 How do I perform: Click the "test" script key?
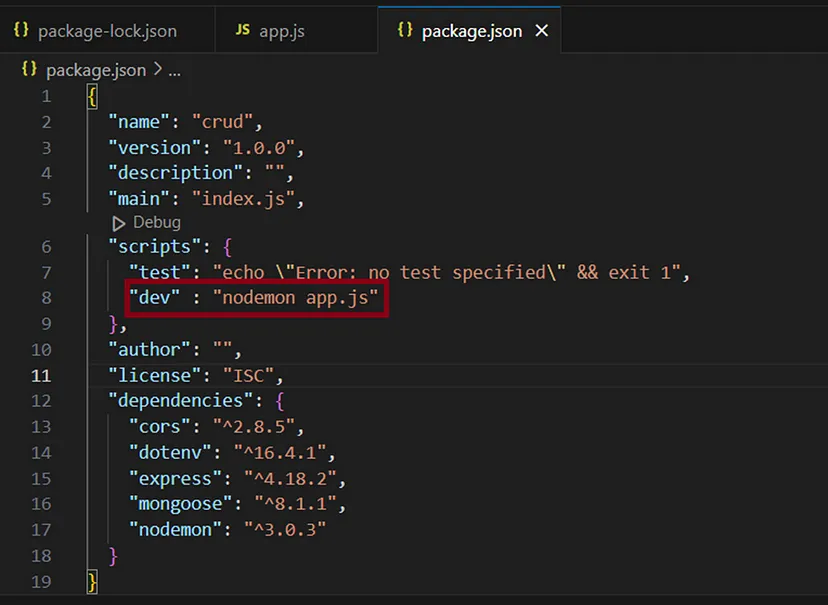point(159,272)
